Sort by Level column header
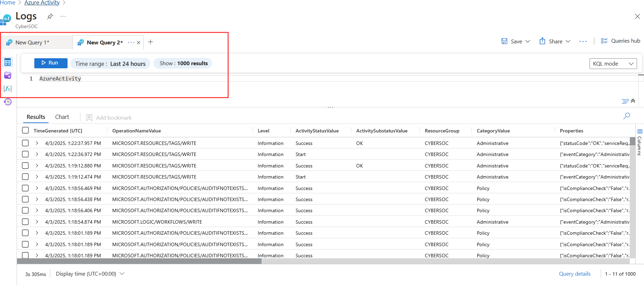Screen dimensions: 644x285 (x=263, y=131)
